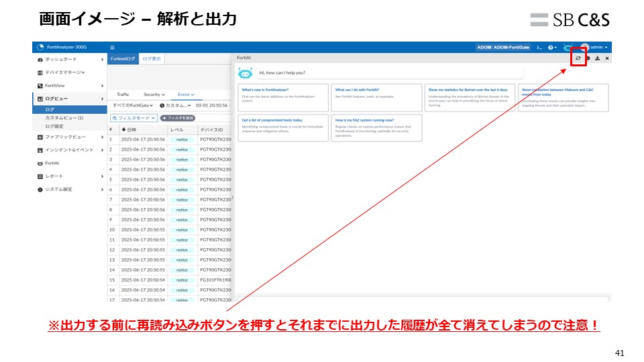Image resolution: width=644 pixels, height=362 pixels.
Task: Click the FortiAI panel download icon
Action: [x=597, y=59]
